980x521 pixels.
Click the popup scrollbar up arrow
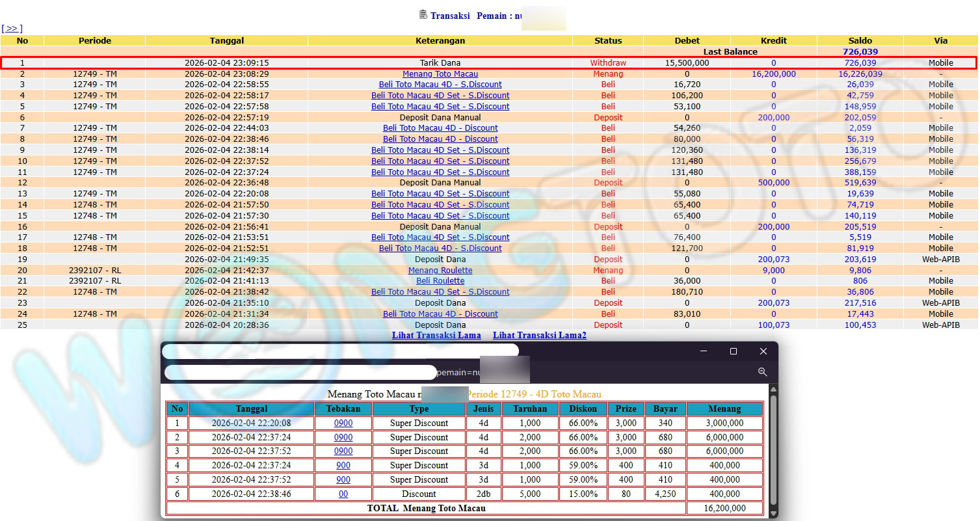[773, 390]
